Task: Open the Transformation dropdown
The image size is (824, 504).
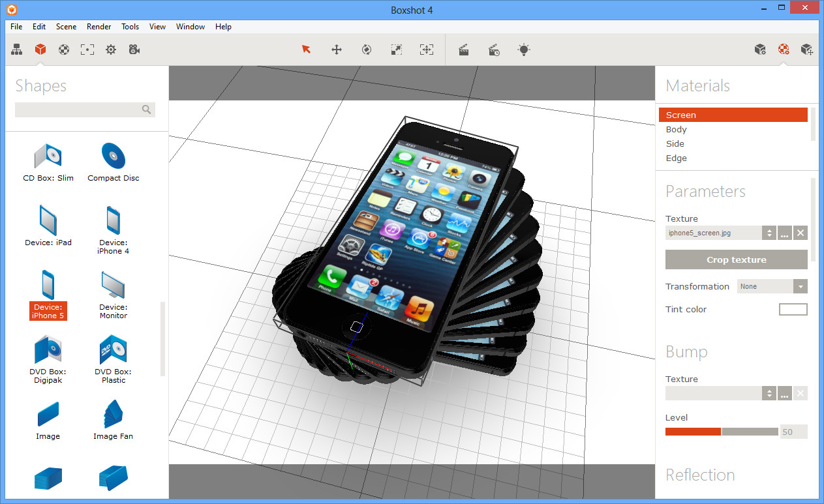Action: [772, 286]
